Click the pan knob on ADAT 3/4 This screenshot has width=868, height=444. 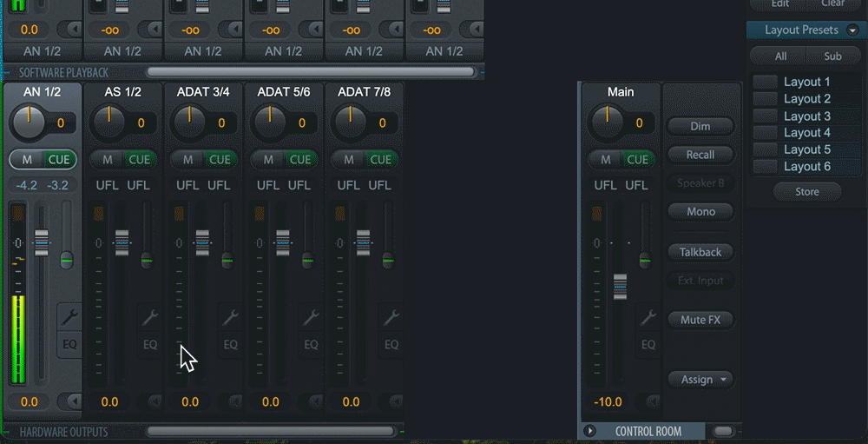pyautogui.click(x=189, y=123)
